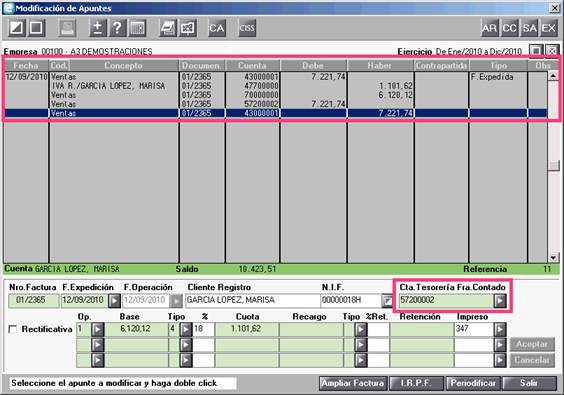Open help with the question mark icon
The image size is (564, 395).
coord(117,28)
